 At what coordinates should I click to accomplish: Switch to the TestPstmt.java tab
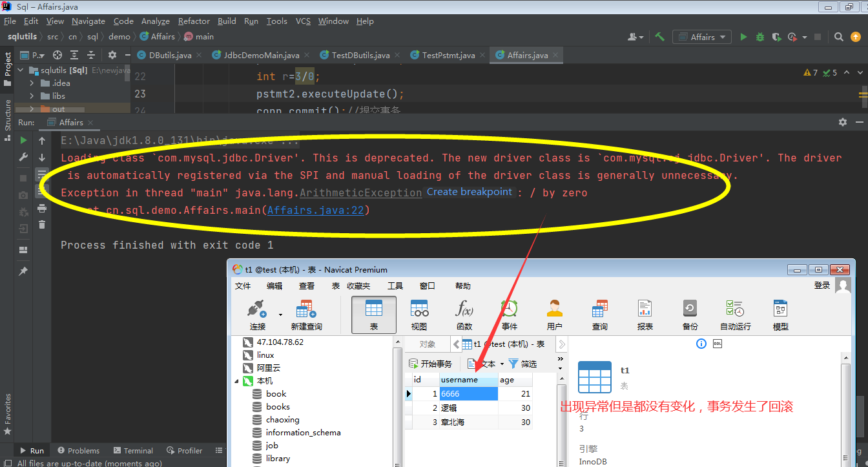point(448,55)
